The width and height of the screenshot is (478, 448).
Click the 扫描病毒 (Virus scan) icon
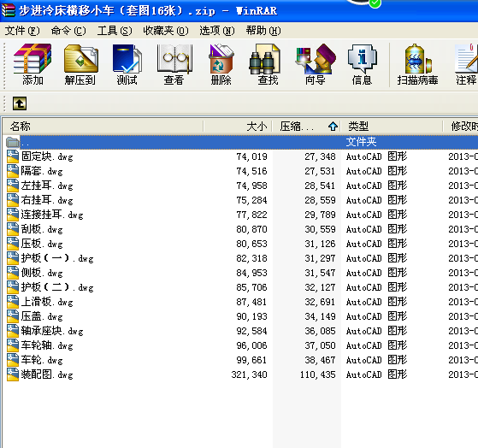pyautogui.click(x=417, y=64)
